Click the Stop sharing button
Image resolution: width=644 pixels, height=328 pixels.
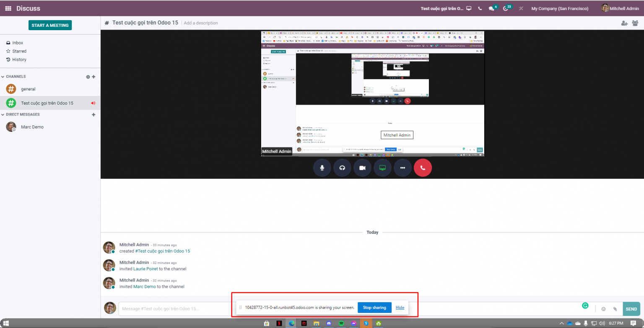(374, 307)
